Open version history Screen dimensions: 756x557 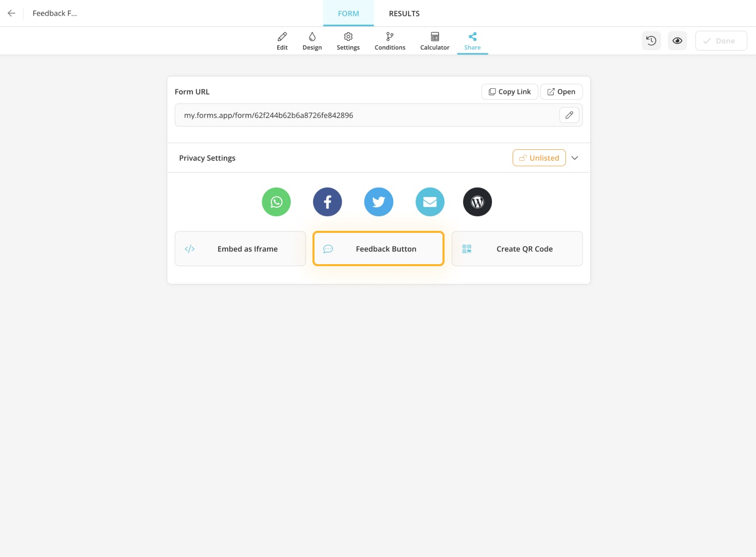tap(651, 40)
